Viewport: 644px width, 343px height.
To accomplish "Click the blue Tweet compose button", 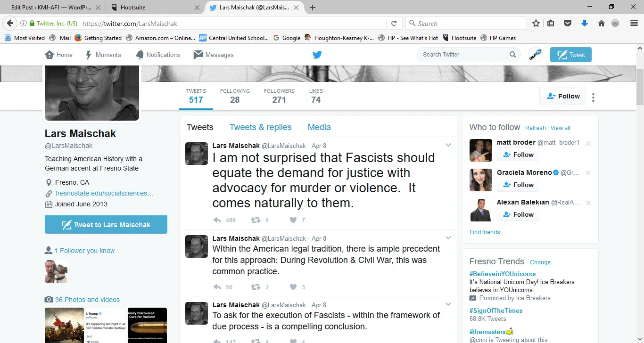I will click(570, 55).
